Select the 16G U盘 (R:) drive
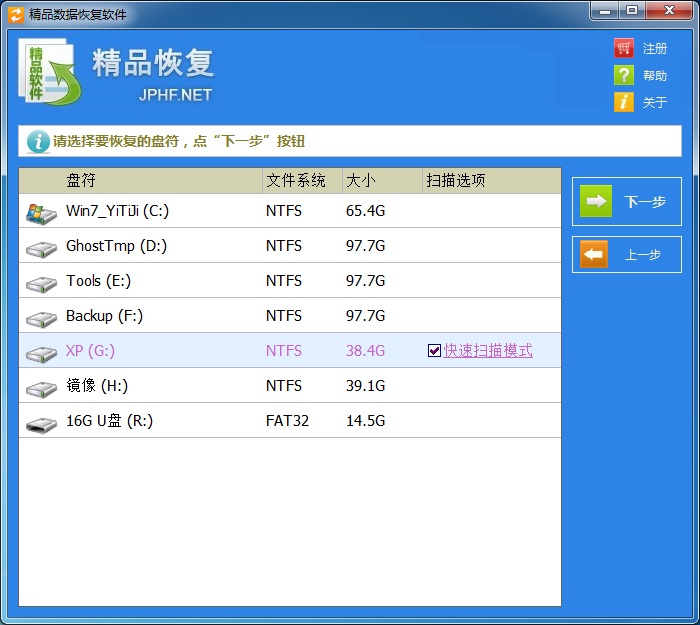The image size is (700, 625). tap(290, 421)
